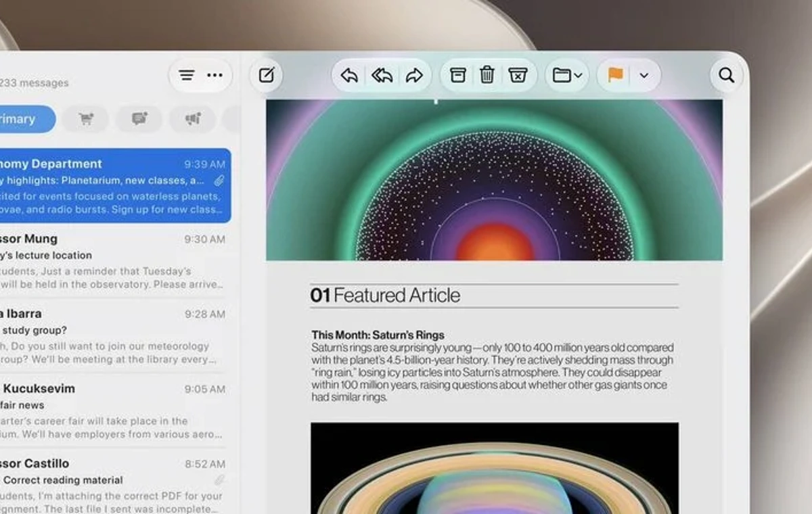
Task: Switch to Promotions megaphone category
Action: click(x=193, y=119)
